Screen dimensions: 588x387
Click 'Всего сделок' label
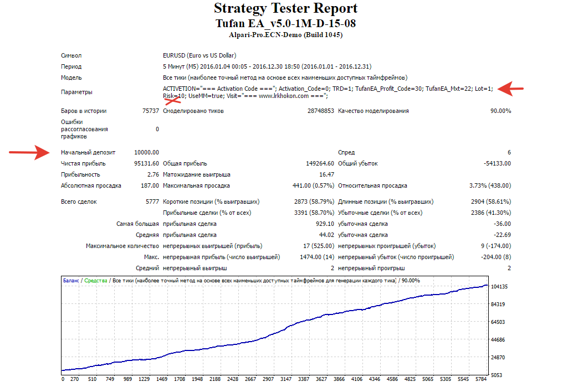click(79, 202)
